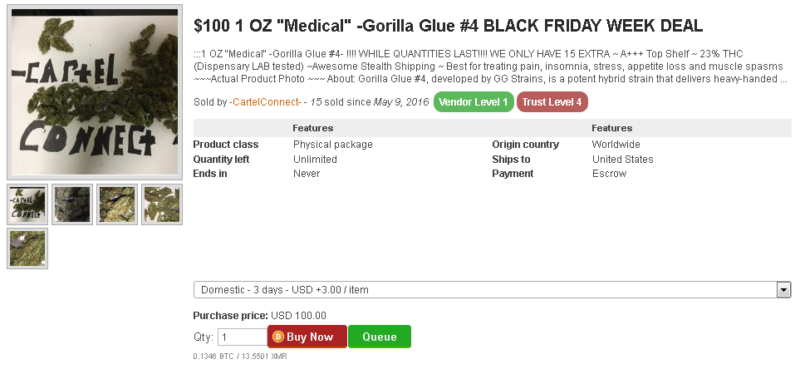Select the first thumbnail with handwritten sign
This screenshot has height=369, width=800.
point(28,204)
